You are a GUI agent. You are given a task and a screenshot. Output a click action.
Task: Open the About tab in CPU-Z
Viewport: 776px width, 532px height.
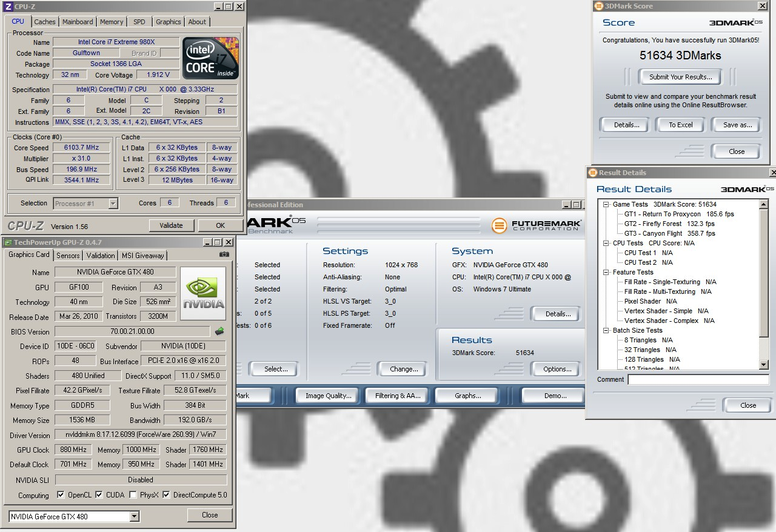[197, 22]
